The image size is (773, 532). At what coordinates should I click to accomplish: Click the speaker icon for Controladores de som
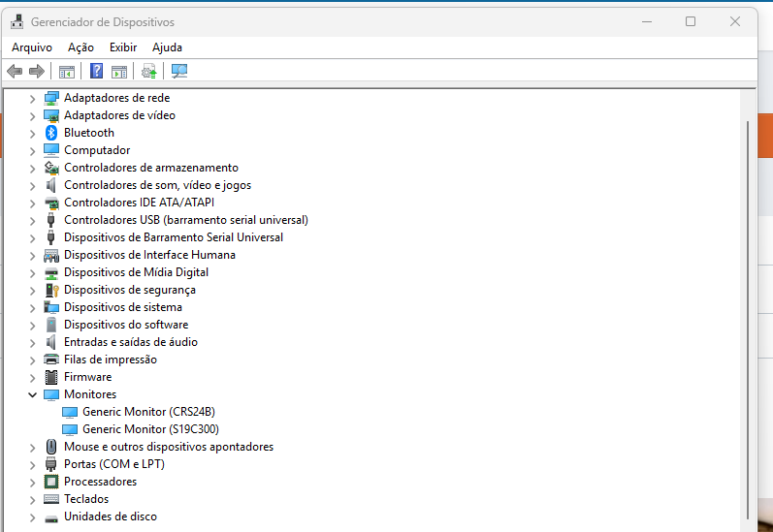[x=50, y=185]
